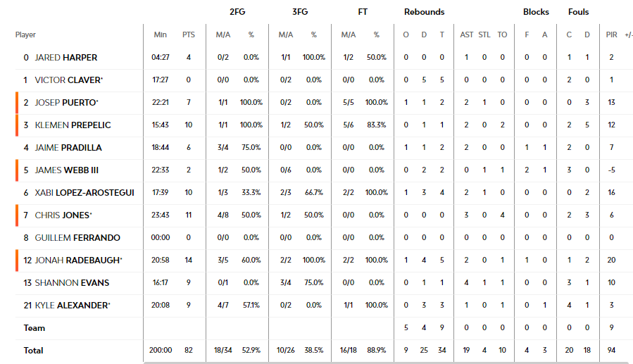Open Victor Claver's player link
This screenshot has width=633, height=364.
(x=68, y=80)
